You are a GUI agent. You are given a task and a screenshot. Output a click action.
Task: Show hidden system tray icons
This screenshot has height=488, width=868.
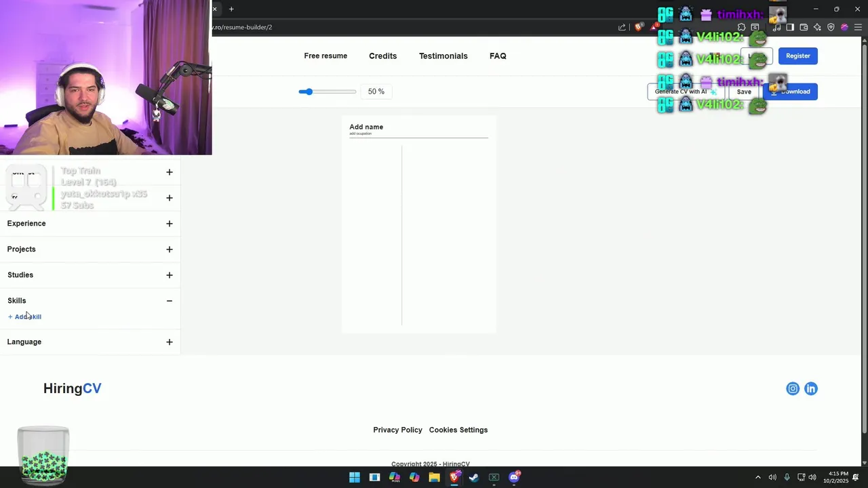coord(758,477)
